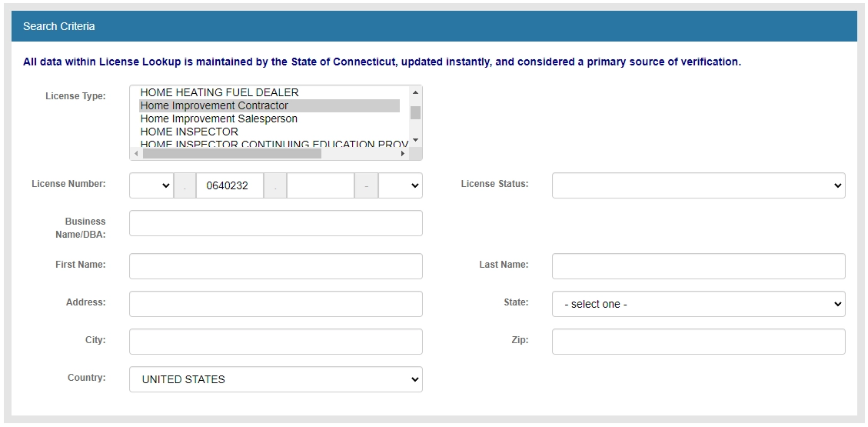Viewport: 868px width, 427px height.
Task: Open the License Number suffix dropdown
Action: point(401,185)
